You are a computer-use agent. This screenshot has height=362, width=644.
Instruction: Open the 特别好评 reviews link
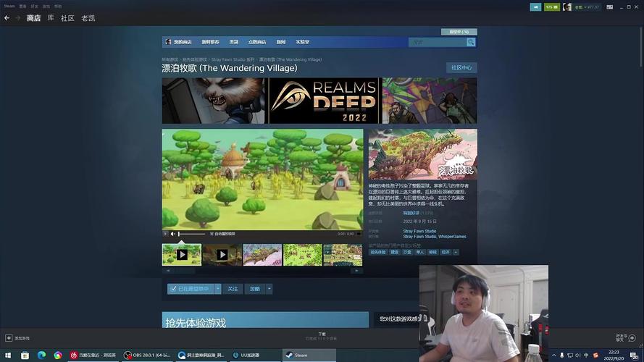tap(411, 213)
